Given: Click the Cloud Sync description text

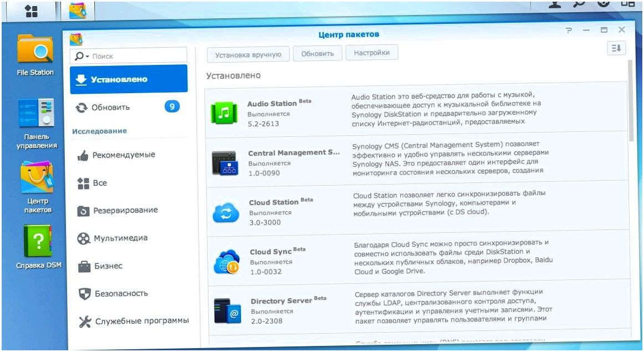Looking at the screenshot, I should point(453,258).
